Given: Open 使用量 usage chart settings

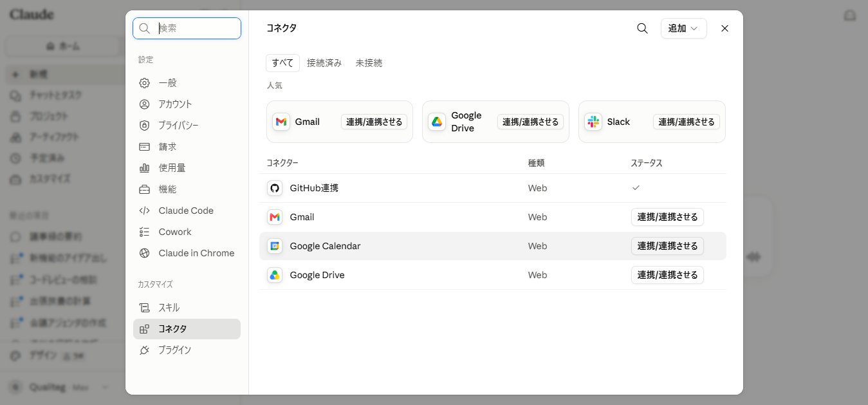Looking at the screenshot, I should pos(187,168).
